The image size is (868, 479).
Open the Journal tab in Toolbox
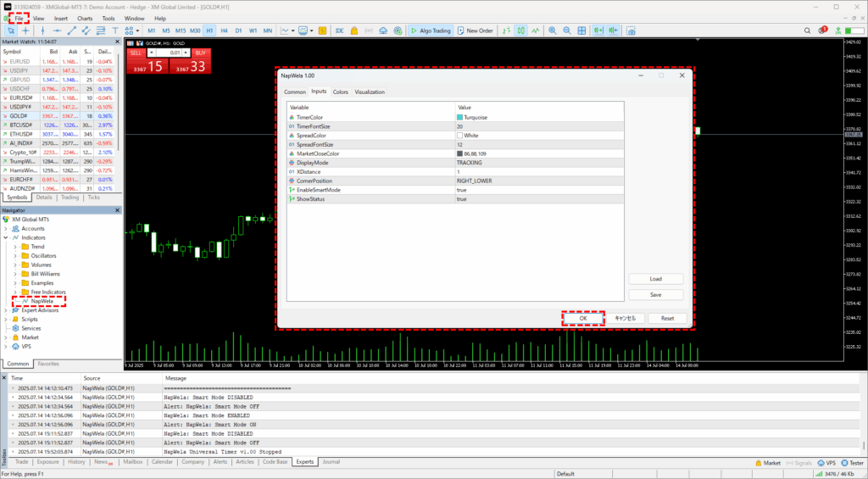pos(331,462)
